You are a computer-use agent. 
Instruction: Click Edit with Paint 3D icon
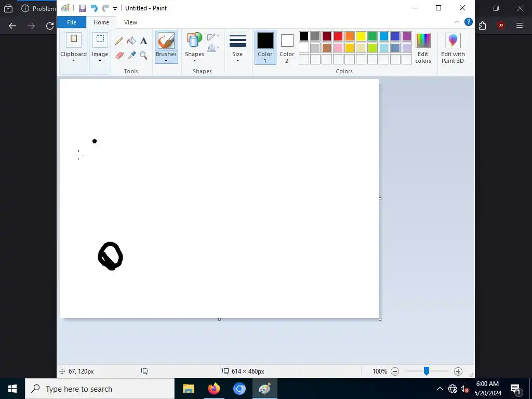tap(453, 41)
